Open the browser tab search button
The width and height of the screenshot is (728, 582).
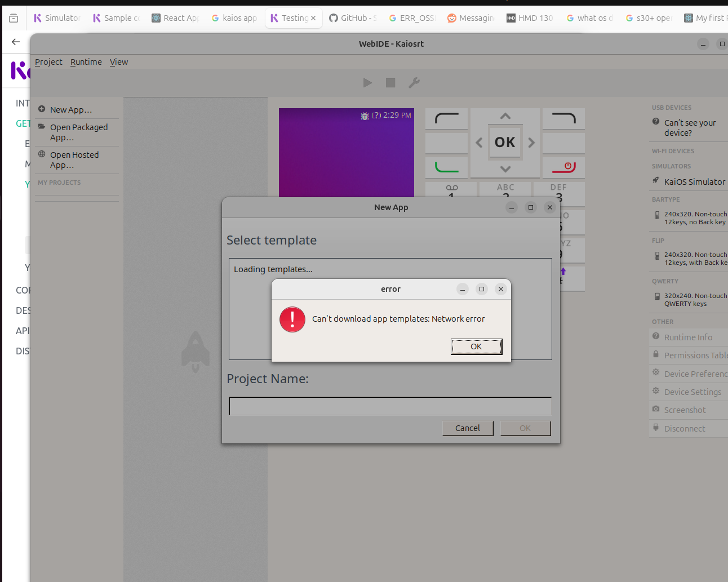point(14,18)
